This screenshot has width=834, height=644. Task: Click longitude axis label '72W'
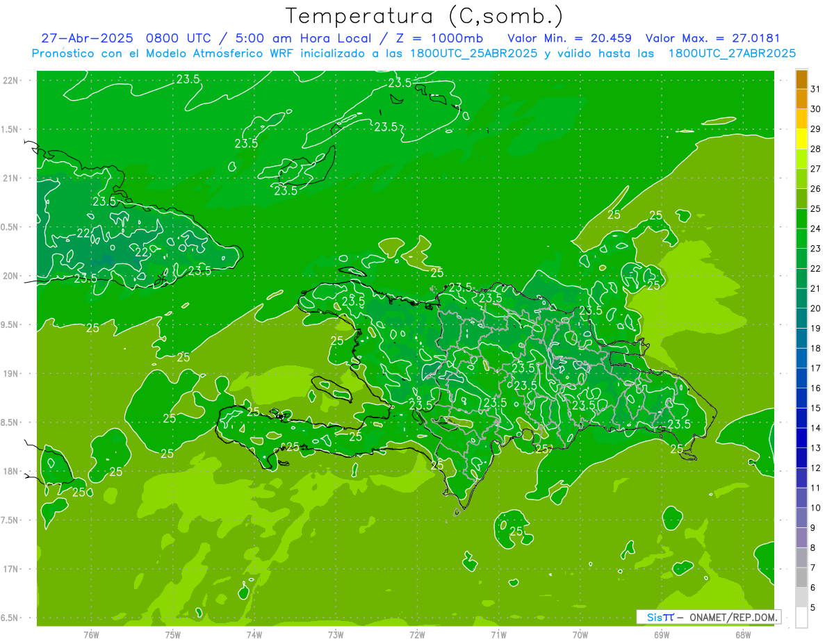[417, 634]
